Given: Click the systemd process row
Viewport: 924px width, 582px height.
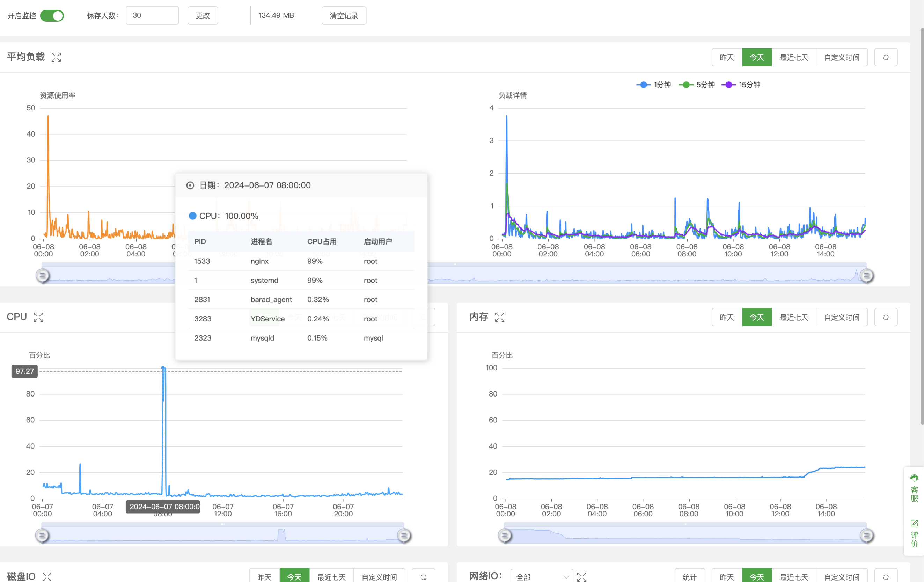Looking at the screenshot, I should (301, 280).
